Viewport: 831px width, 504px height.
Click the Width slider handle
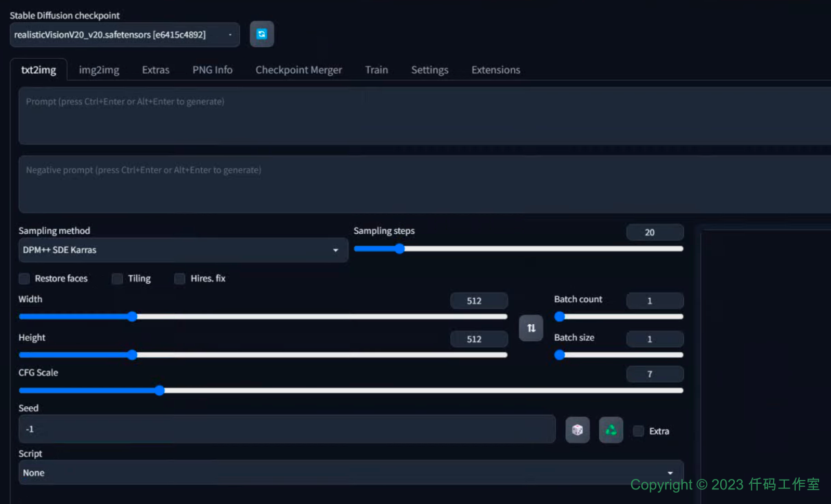coord(132,316)
